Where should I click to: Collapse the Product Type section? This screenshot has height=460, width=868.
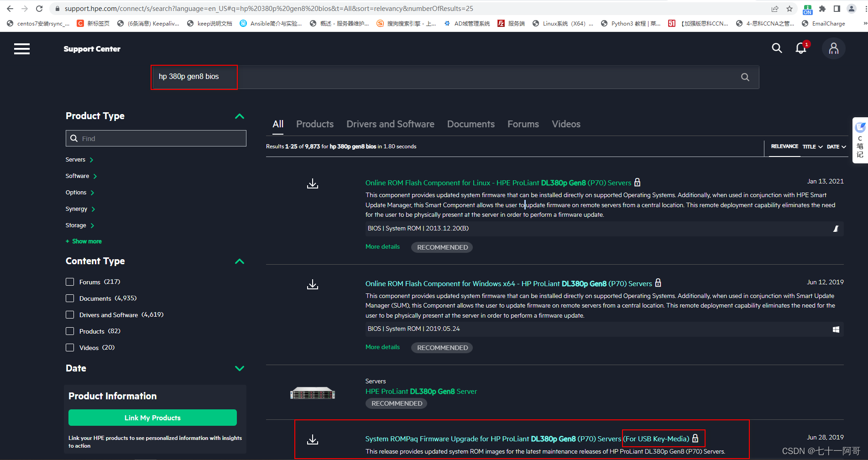point(240,116)
